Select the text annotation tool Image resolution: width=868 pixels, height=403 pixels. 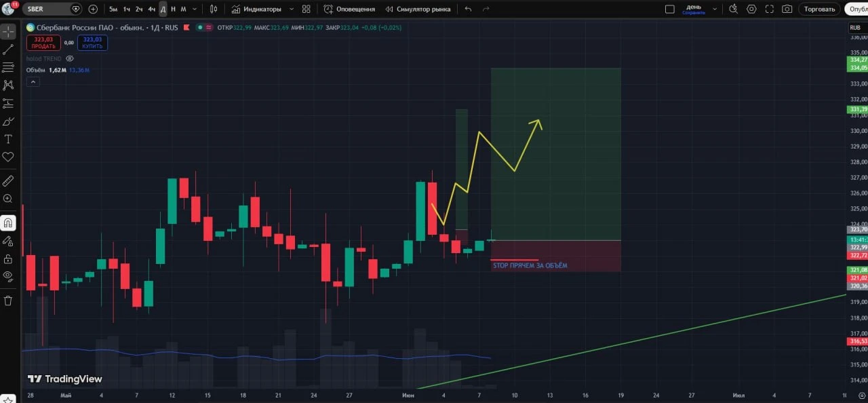coord(8,139)
